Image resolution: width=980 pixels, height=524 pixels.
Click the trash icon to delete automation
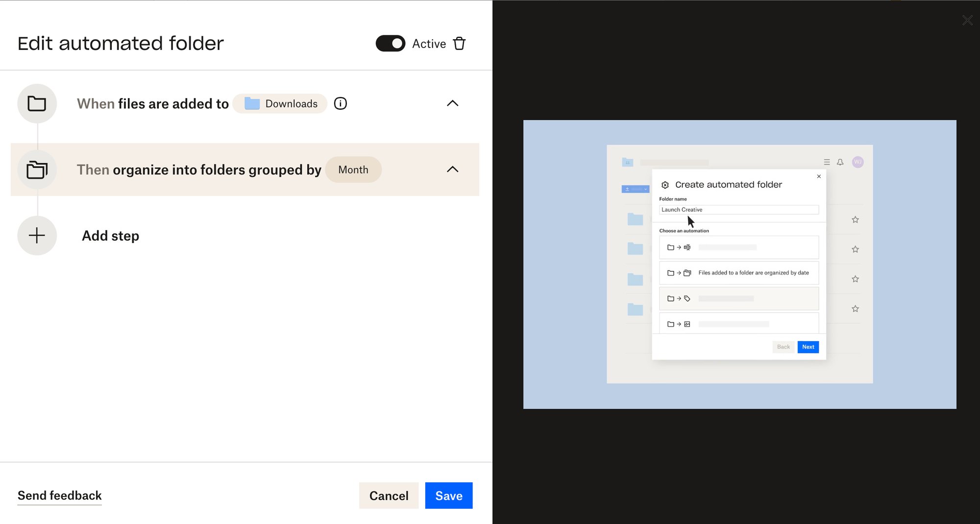tap(459, 44)
